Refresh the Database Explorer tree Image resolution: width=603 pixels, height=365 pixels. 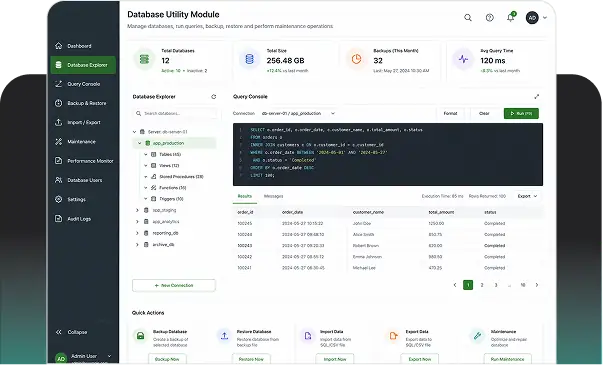(213, 97)
